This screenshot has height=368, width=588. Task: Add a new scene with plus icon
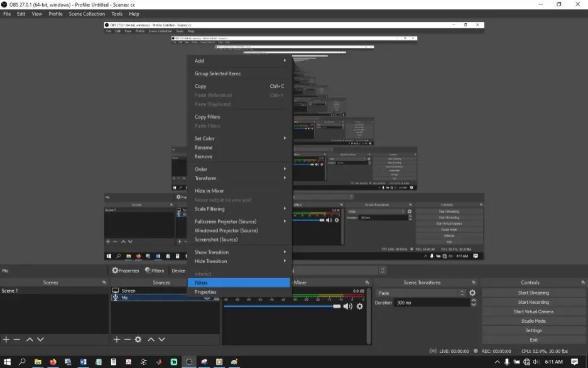6,339
